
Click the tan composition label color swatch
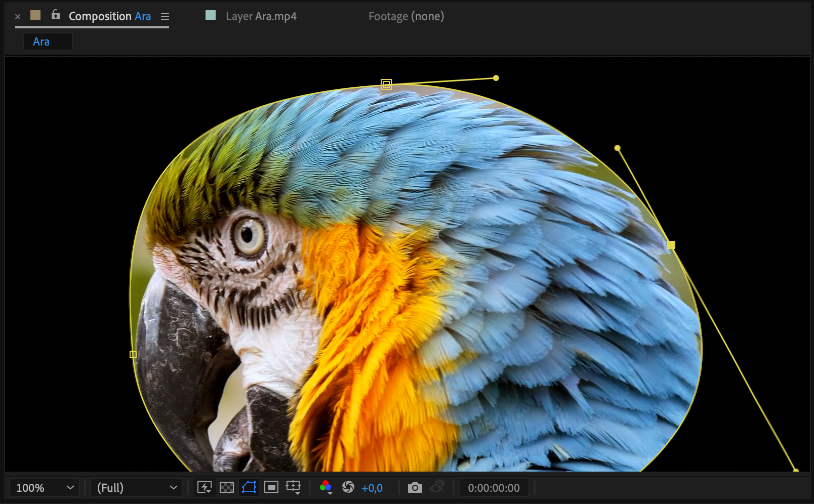click(x=35, y=15)
